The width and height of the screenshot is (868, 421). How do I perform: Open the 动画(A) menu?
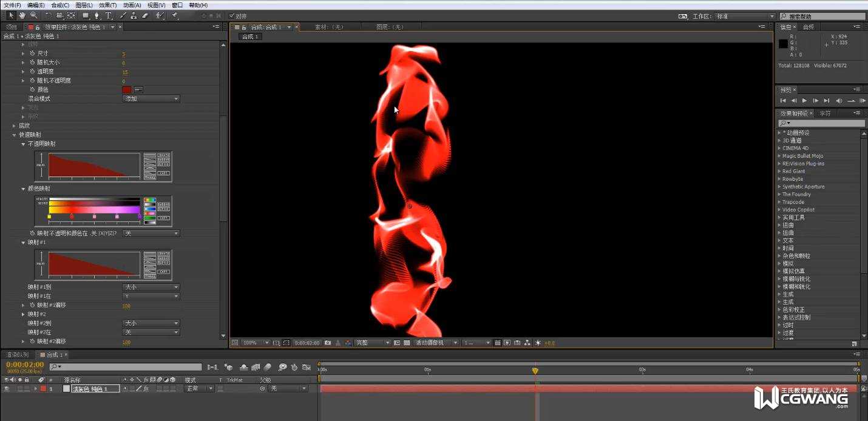pos(132,5)
